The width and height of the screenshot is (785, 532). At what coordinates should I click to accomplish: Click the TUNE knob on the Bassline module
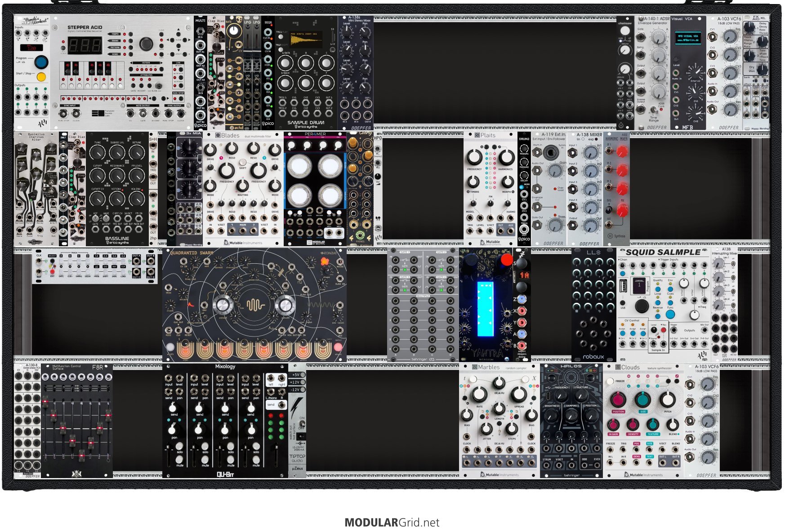point(98,153)
